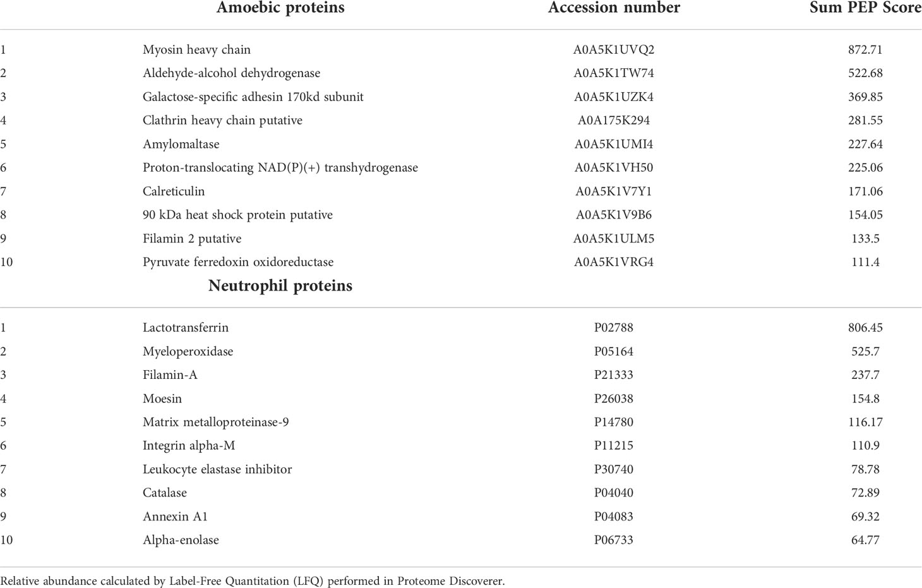This screenshot has width=922, height=588.
Task: Click the Pyruvate ferredoxin oxidoreductase entry
Action: click(238, 262)
